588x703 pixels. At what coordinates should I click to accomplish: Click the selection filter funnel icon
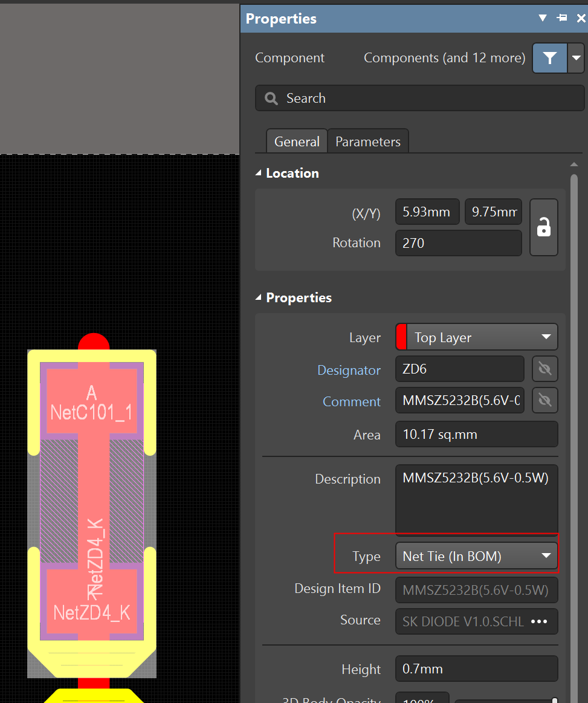[549, 58]
